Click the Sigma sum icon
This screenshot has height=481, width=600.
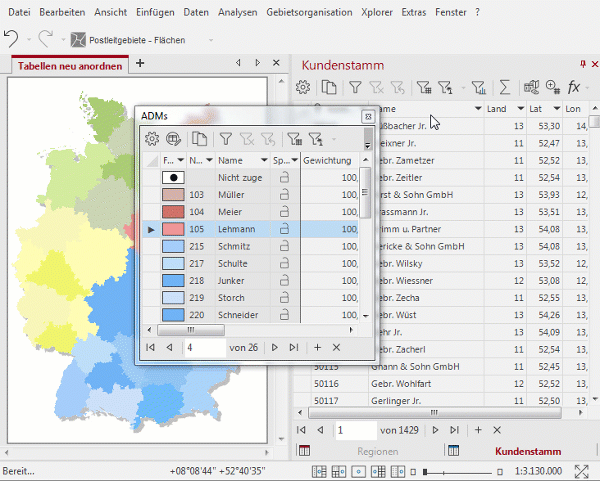pyautogui.click(x=505, y=87)
